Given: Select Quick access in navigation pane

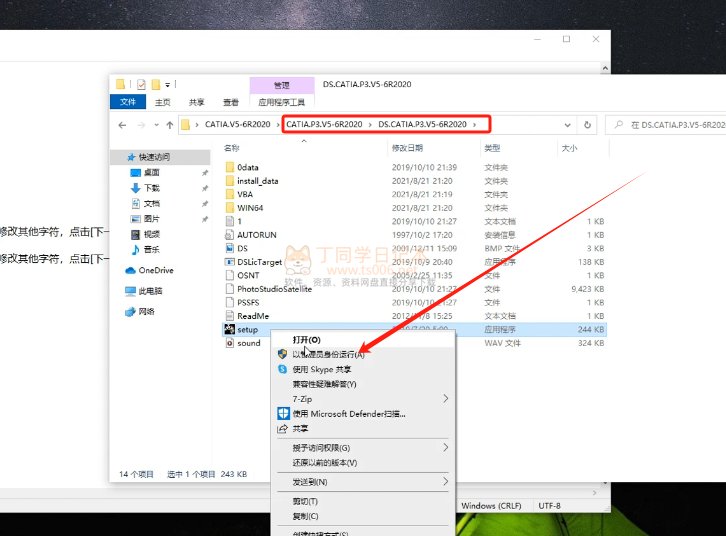Looking at the screenshot, I should 160,157.
